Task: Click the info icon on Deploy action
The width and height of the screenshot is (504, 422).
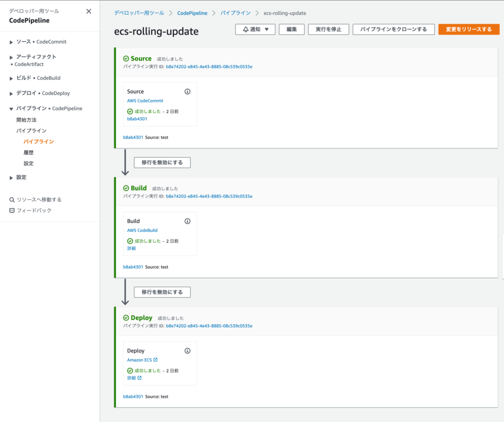Action: [187, 351]
